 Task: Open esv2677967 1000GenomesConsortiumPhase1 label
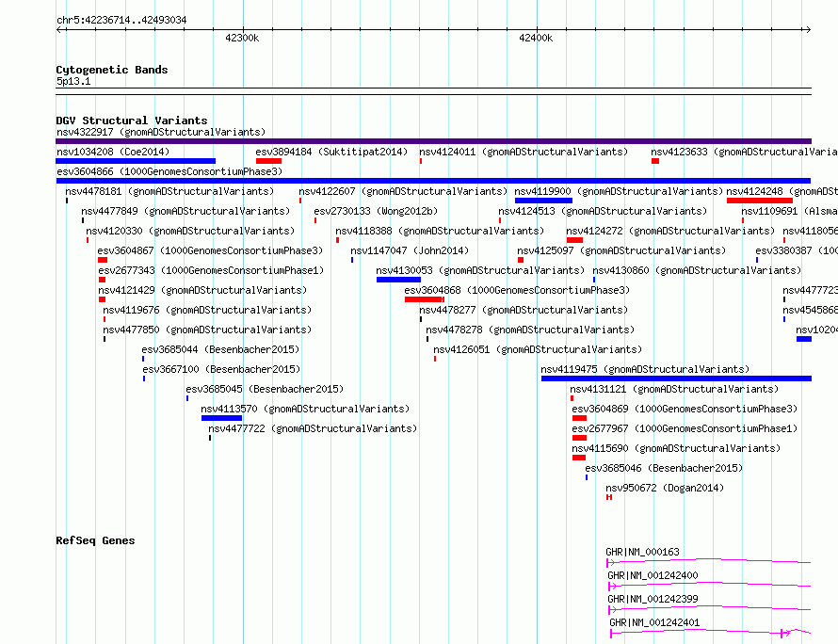pyautogui.click(x=685, y=428)
